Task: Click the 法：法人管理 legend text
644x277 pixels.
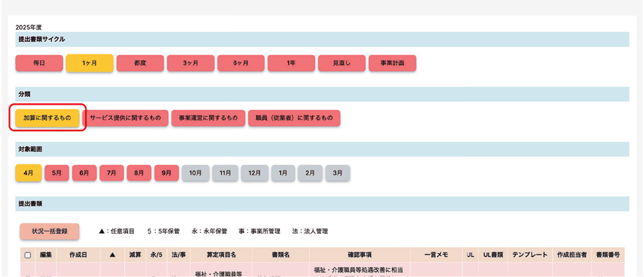Action: (310, 231)
